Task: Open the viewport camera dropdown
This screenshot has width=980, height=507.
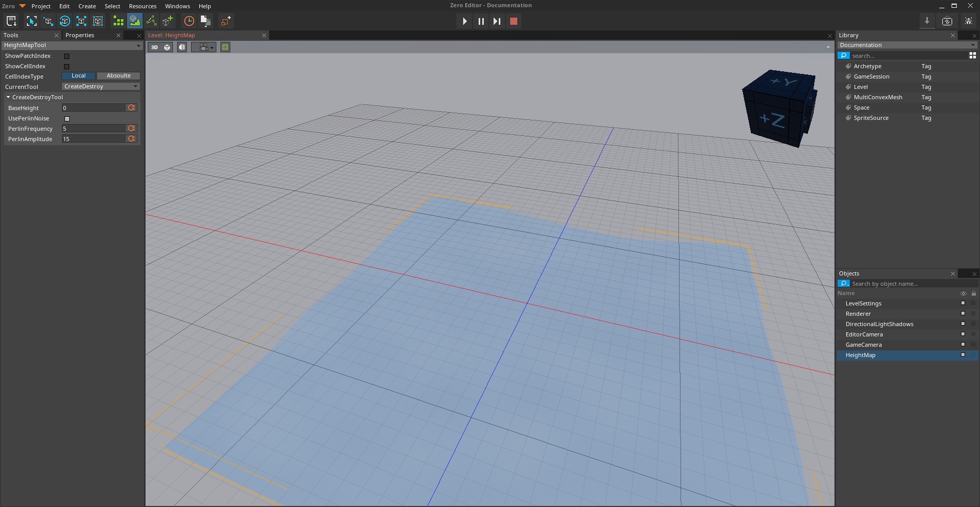Action: [x=204, y=47]
